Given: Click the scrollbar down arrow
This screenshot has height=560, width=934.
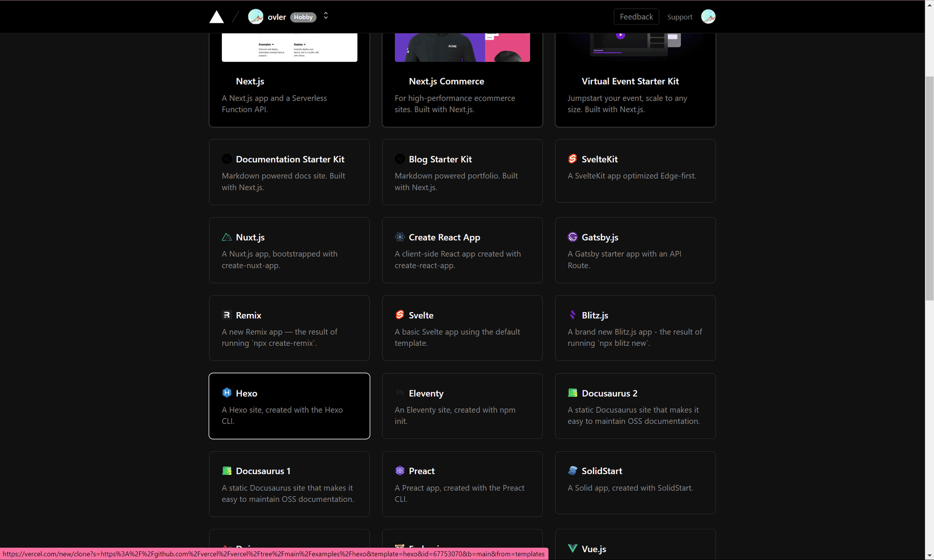Looking at the screenshot, I should pyautogui.click(x=929, y=555).
